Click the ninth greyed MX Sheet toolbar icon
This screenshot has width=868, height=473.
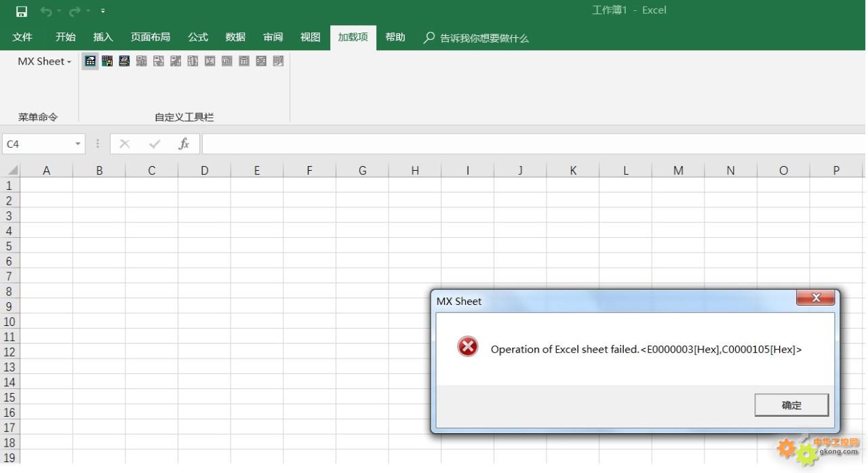(227, 61)
